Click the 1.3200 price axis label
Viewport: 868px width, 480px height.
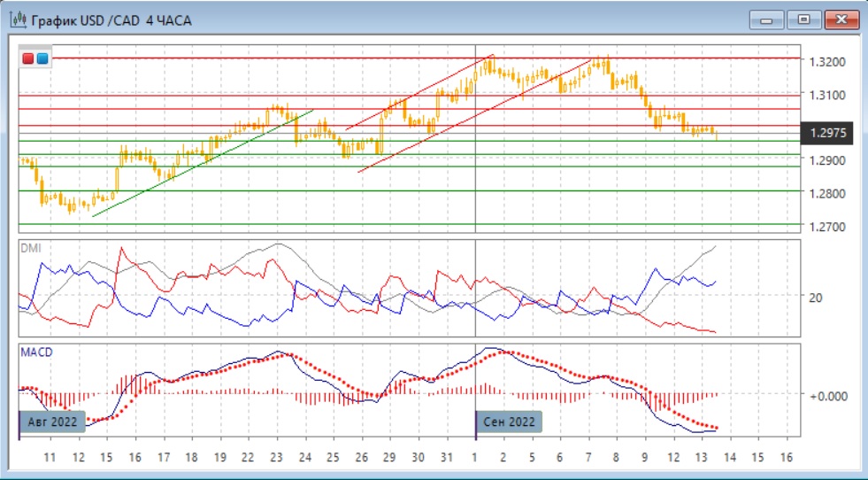(x=826, y=61)
